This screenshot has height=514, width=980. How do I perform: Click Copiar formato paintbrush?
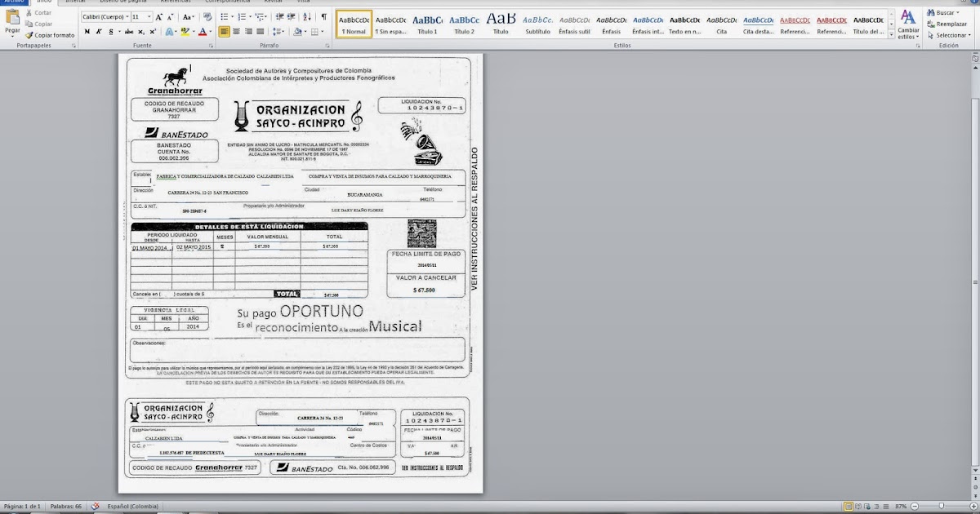pos(50,35)
